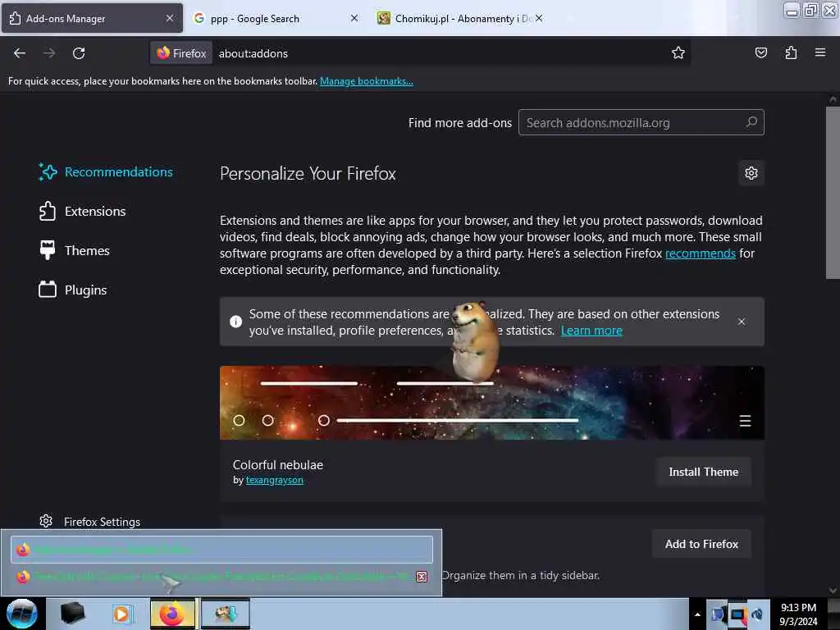Open the recommends link in description
This screenshot has height=630, width=840.
(701, 253)
